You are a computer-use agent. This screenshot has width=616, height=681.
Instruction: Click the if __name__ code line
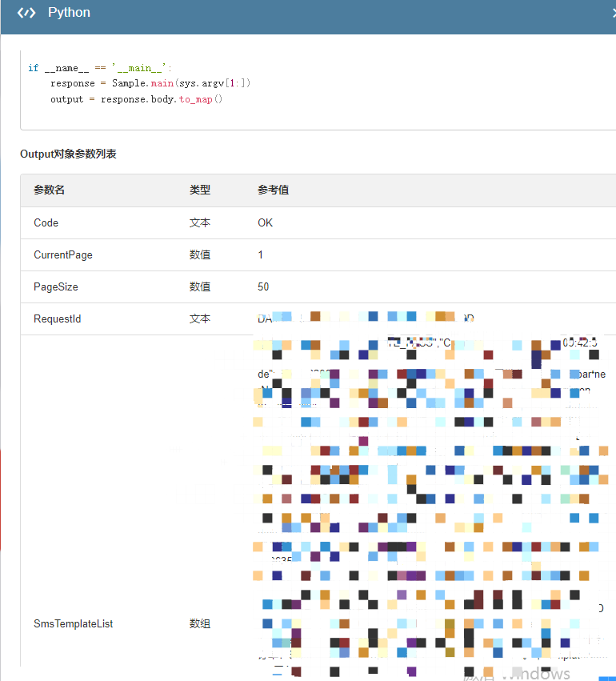(100, 68)
